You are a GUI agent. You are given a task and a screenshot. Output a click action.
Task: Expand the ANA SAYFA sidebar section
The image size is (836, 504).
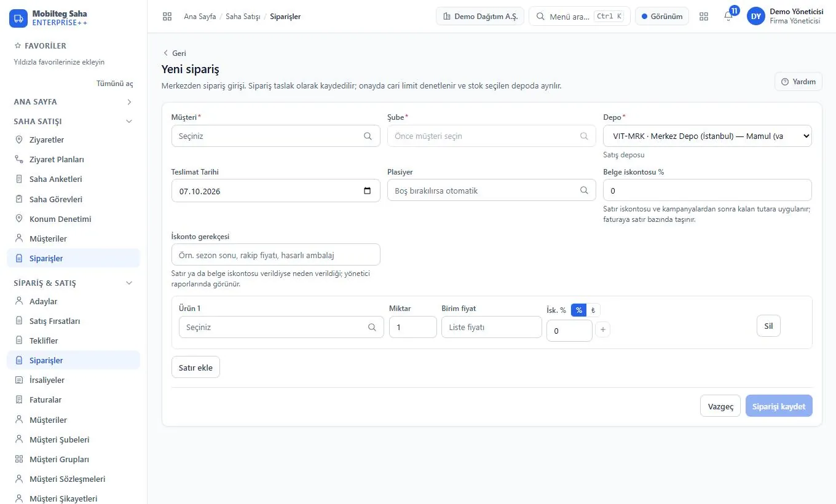click(x=73, y=101)
